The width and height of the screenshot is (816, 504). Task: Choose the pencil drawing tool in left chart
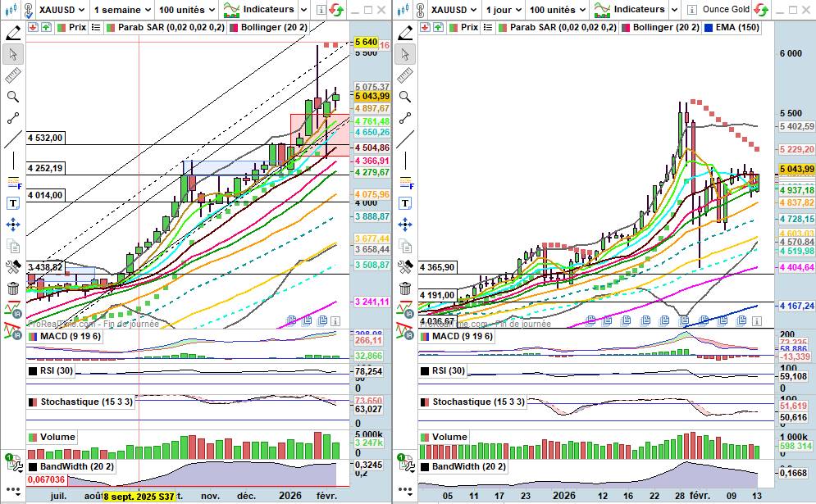tap(12, 33)
